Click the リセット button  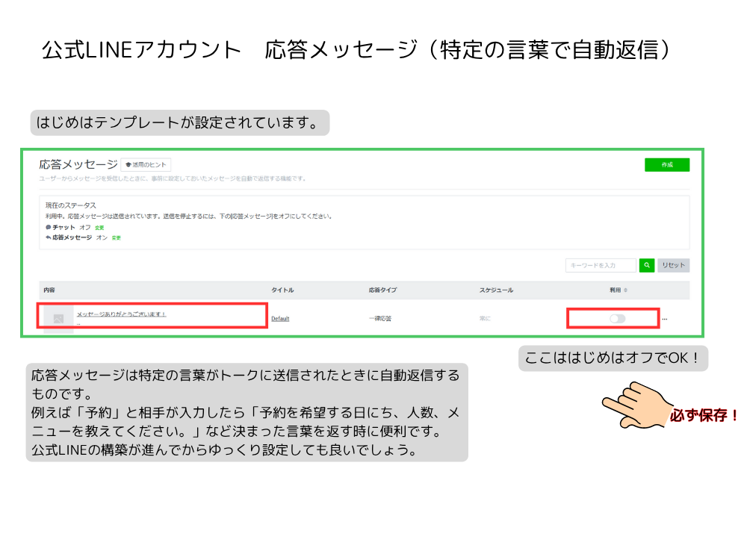(673, 265)
